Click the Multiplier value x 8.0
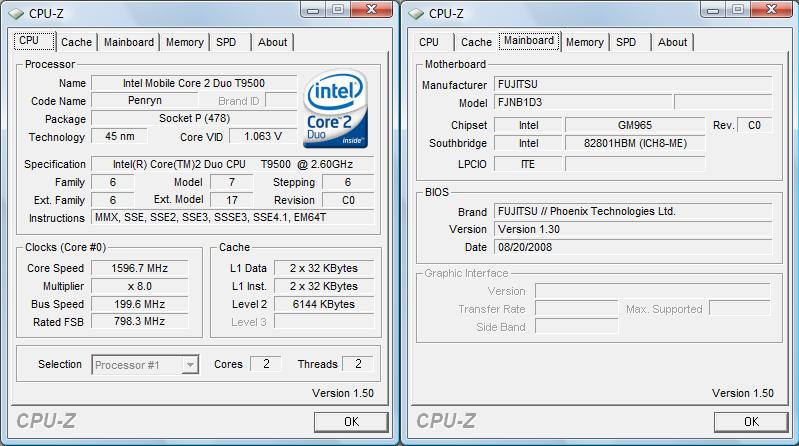This screenshot has width=799, height=446. tap(140, 286)
